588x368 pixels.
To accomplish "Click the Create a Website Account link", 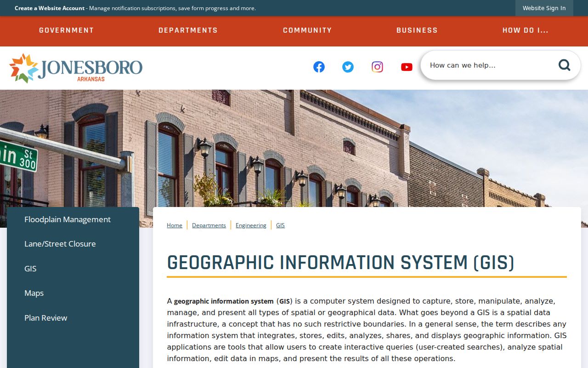I will pyautogui.click(x=50, y=8).
